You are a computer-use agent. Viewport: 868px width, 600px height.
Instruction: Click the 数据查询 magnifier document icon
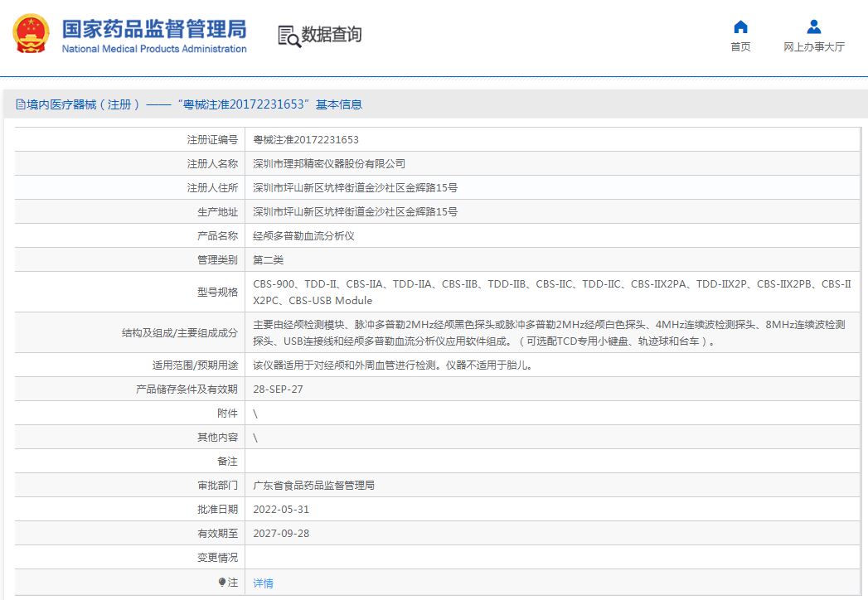[x=289, y=36]
